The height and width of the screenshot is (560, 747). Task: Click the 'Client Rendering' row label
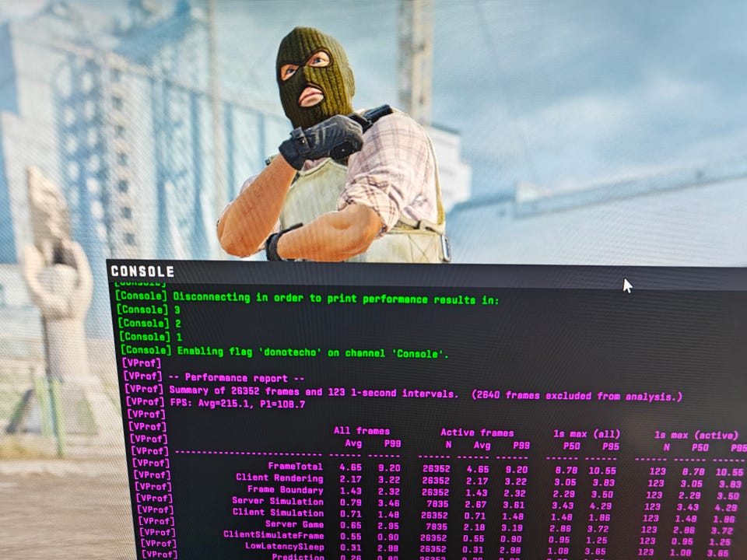(279, 478)
